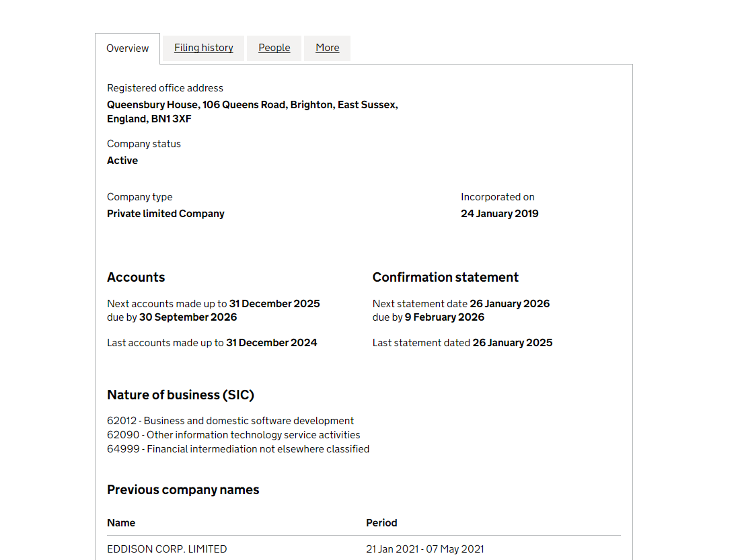Click the EDDISON CORP. LIMITED name entry

click(x=167, y=549)
